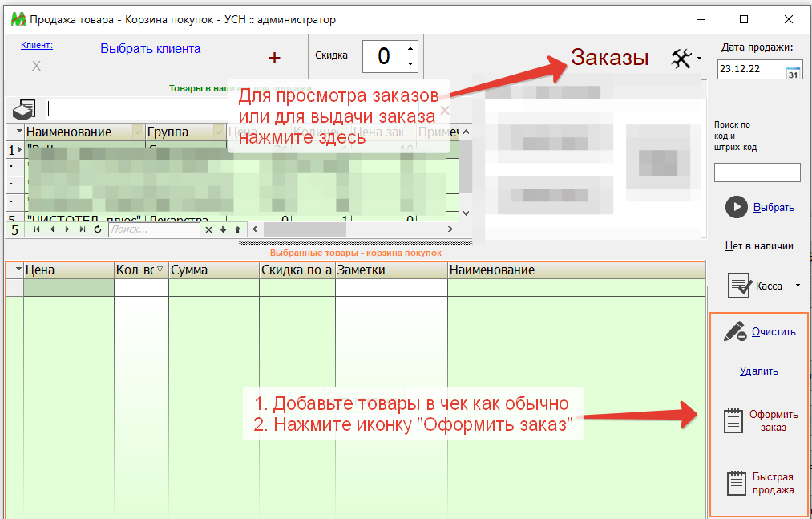Viewport: 812px width, 519px height.
Task: Click the dark red plus to add a client
Action: [274, 58]
